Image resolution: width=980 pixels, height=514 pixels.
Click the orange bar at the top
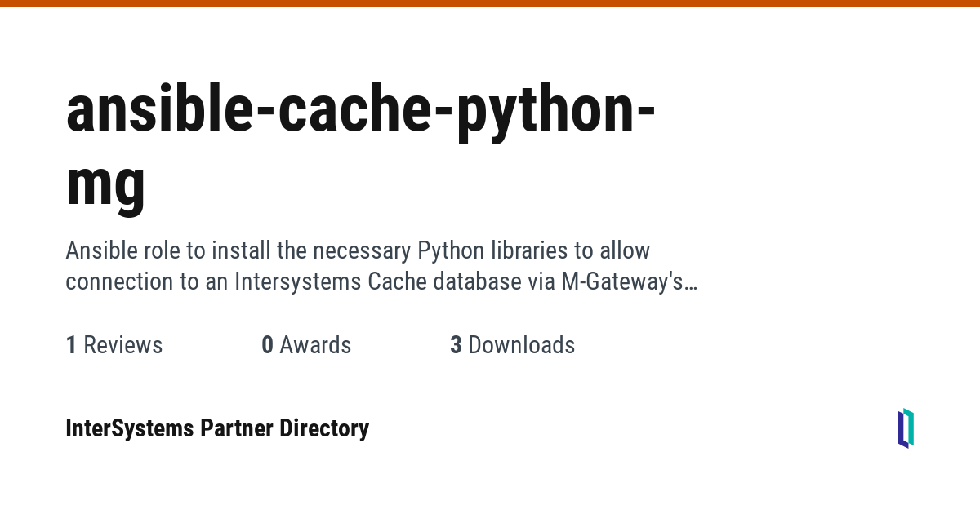pos(490,3)
